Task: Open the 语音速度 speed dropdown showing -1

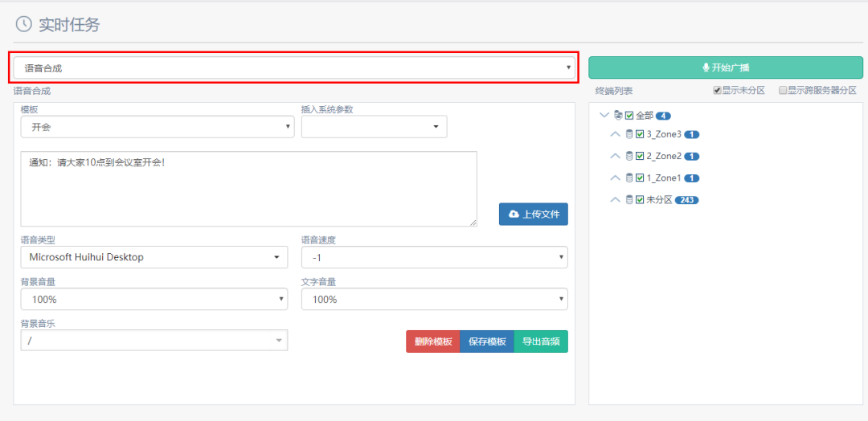Action: [434, 257]
